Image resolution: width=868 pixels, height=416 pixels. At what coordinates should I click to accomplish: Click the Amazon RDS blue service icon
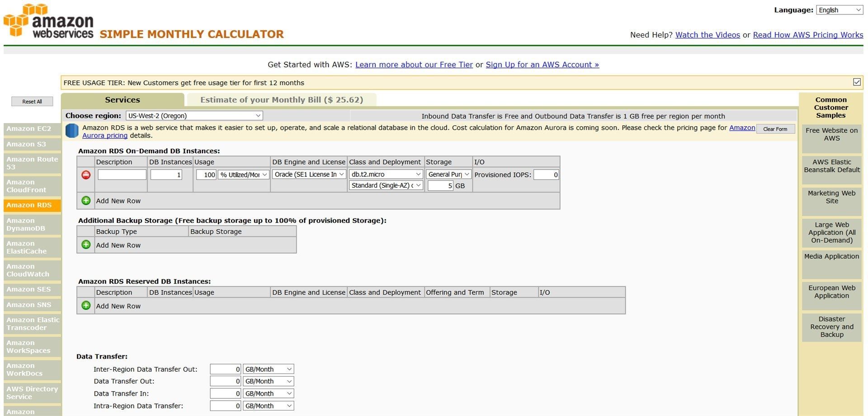pyautogui.click(x=72, y=131)
